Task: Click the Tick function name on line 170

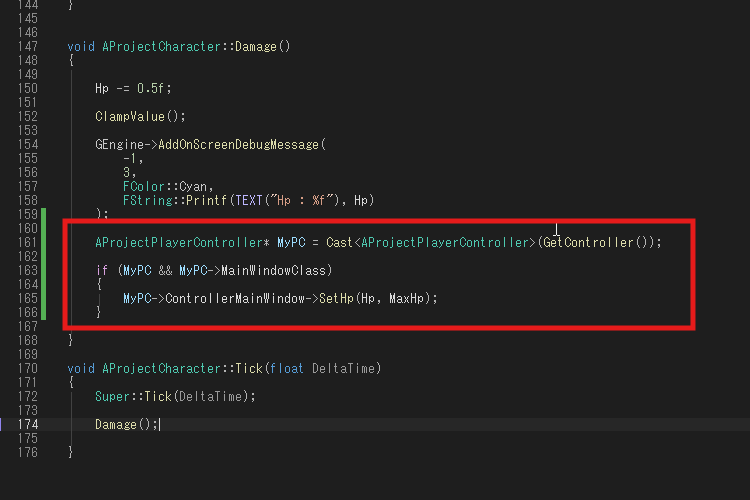Action: 249,368
